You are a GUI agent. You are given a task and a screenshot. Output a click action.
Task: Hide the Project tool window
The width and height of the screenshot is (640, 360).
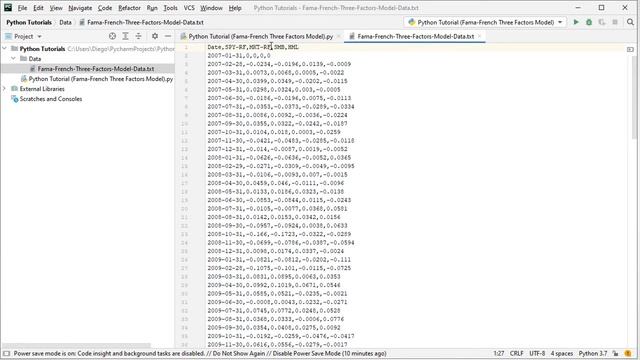point(168,36)
